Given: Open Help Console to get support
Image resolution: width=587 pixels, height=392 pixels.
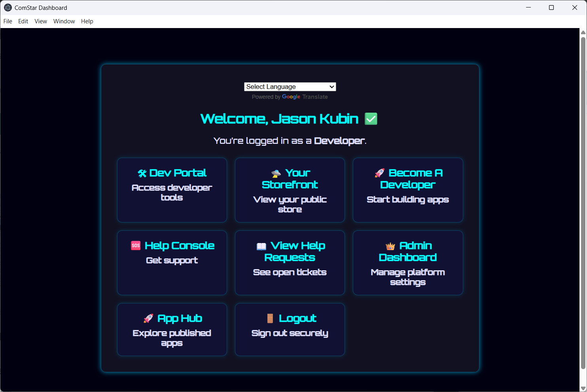Looking at the screenshot, I should click(172, 262).
